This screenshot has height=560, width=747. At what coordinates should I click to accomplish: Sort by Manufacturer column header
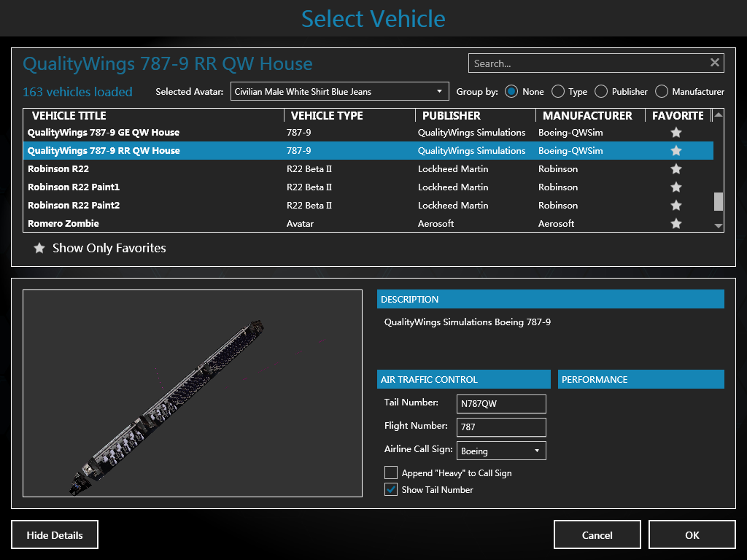click(590, 116)
